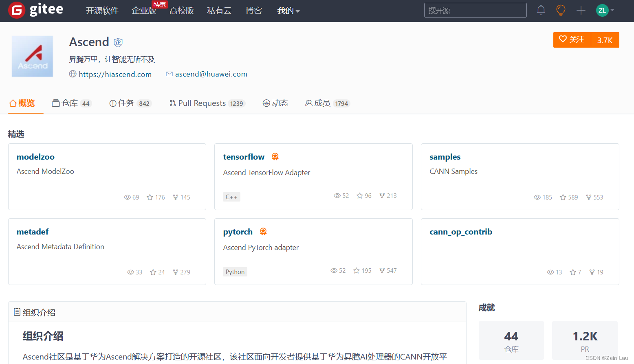The height and width of the screenshot is (364, 634).
Task: Click the Ascend organization logo
Action: coord(33,57)
